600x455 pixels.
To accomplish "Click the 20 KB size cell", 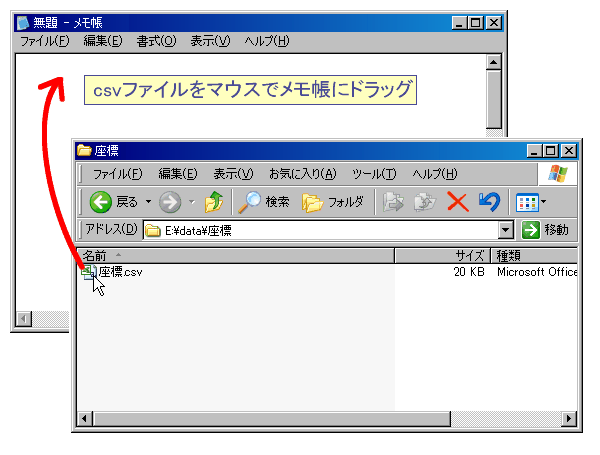I will coord(469,272).
